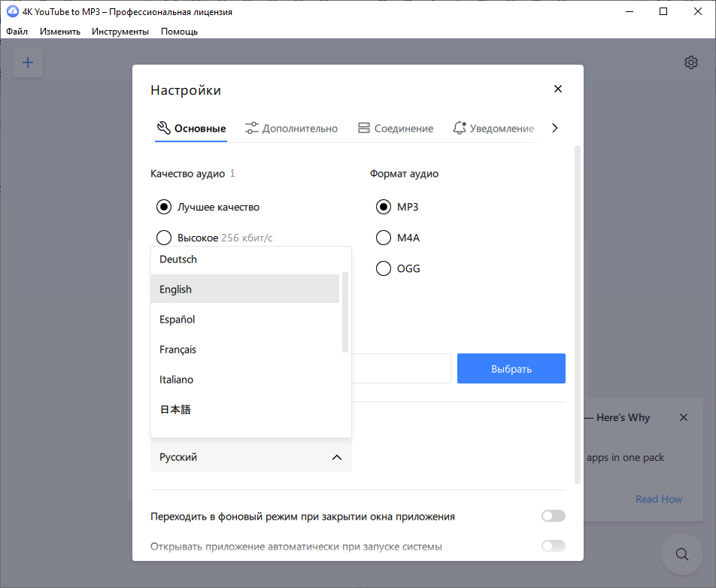Show more settings tabs with right chevron
Viewport: 716px width, 588px height.
point(555,129)
